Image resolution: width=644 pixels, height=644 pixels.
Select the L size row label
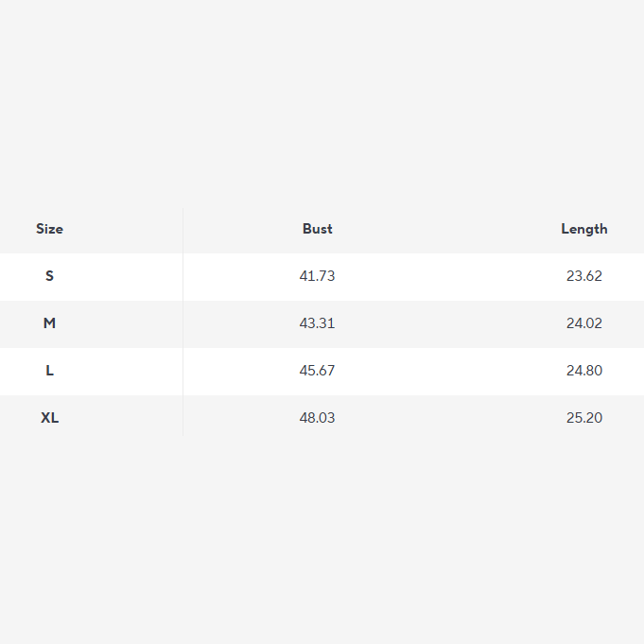tap(49, 371)
